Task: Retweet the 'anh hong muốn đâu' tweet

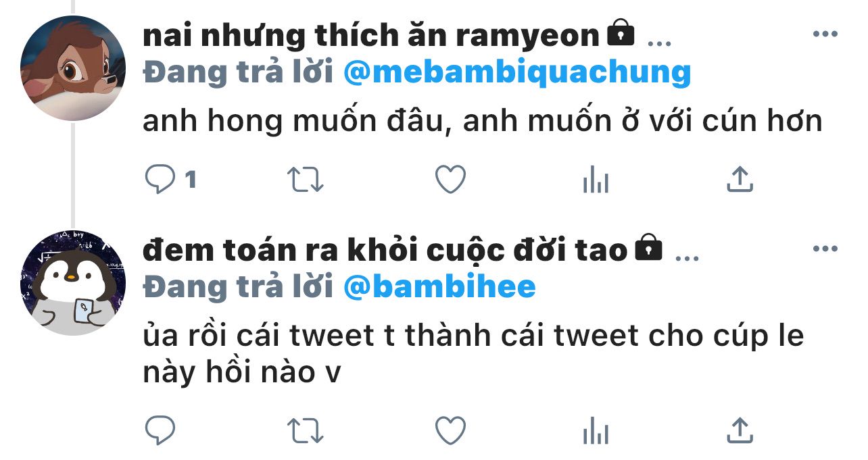Action: [305, 180]
